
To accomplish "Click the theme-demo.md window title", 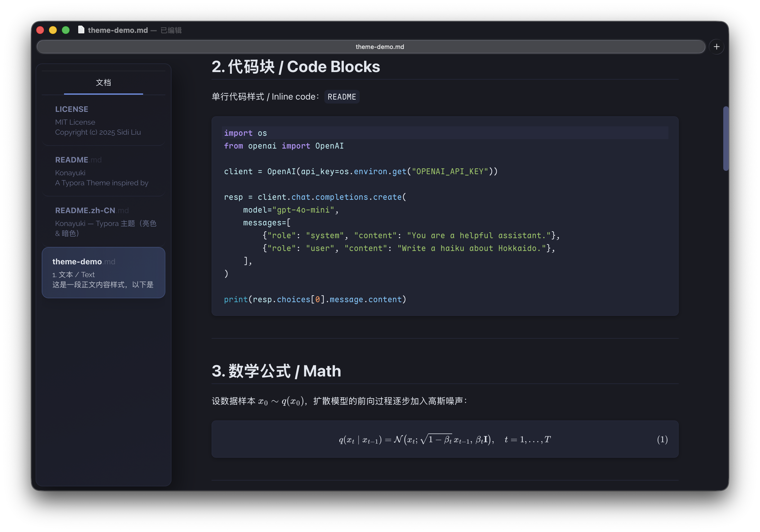I will (x=118, y=30).
